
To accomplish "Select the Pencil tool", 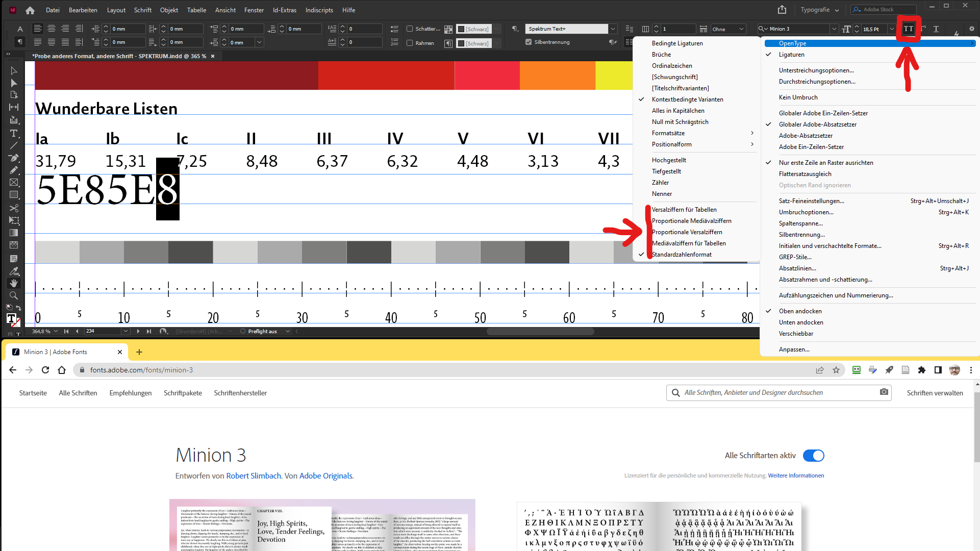I will pos(14,170).
